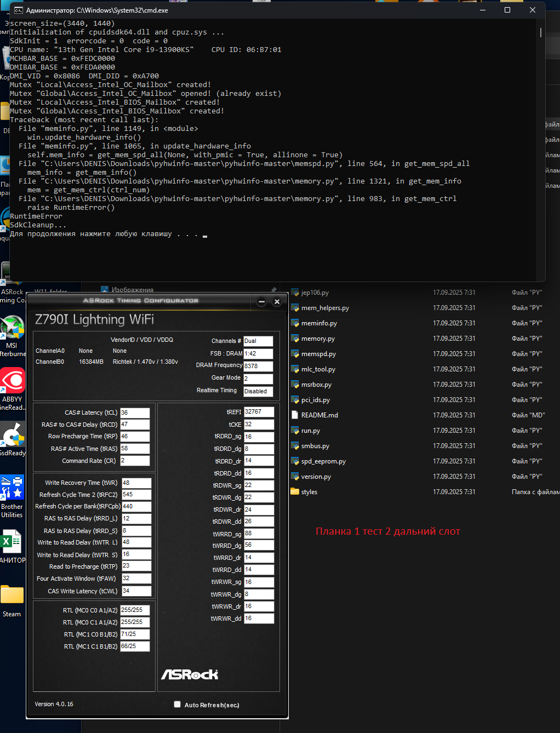
Task: Open the styles folder icon
Action: [x=295, y=492]
